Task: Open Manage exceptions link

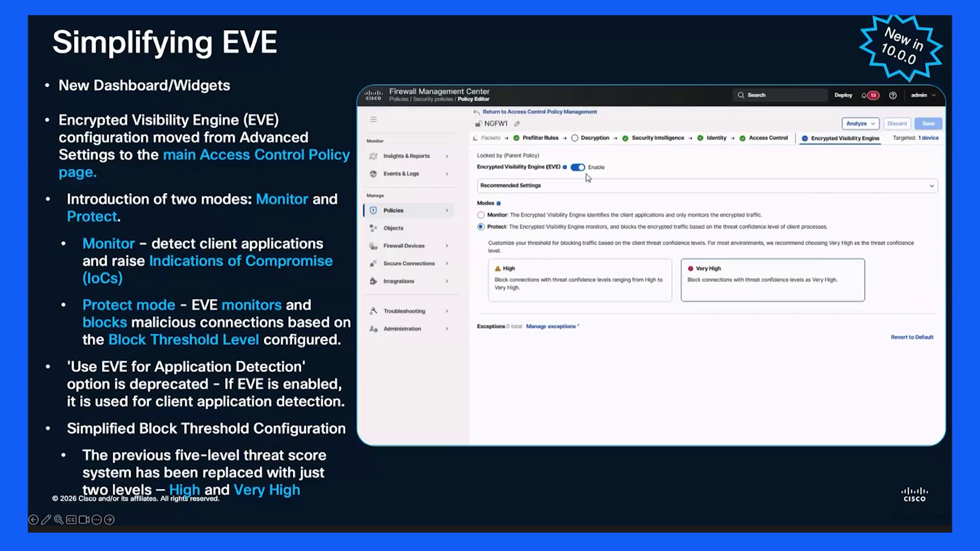Action: point(552,327)
